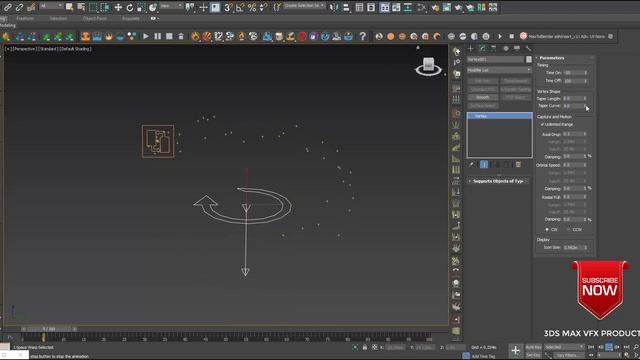The image size is (640, 360).
Task: Click the Perspective viewport label
Action: 25,49
